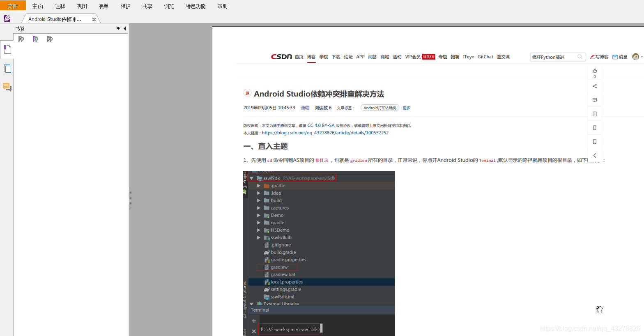This screenshot has width=644, height=336.
Task: Click the thumbs-up like icon
Action: 595,71
